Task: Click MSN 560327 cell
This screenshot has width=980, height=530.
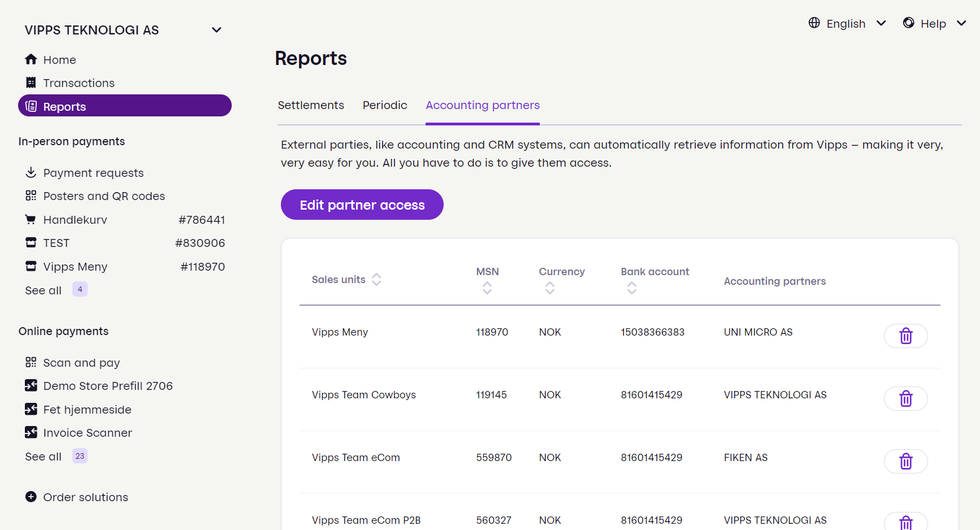Action: pyautogui.click(x=494, y=520)
